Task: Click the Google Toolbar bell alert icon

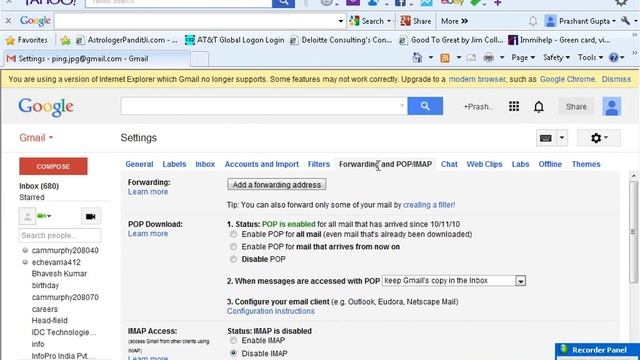Action: pyautogui.click(x=533, y=21)
